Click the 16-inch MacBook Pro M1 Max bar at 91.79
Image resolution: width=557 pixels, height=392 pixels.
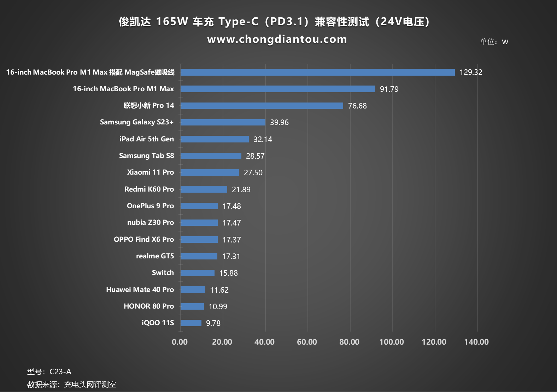pos(278,89)
